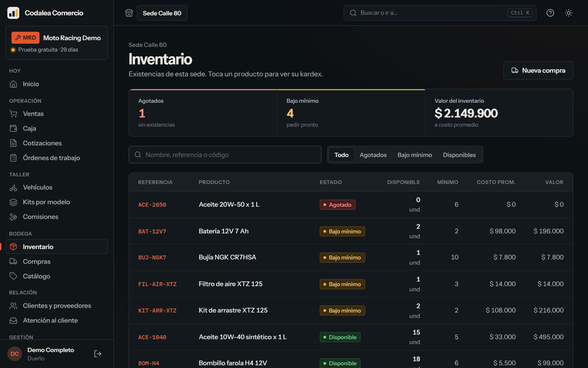Click the Órdenes de trabajo clipboard icon
Screen dimensions: 588x368
tap(13, 158)
